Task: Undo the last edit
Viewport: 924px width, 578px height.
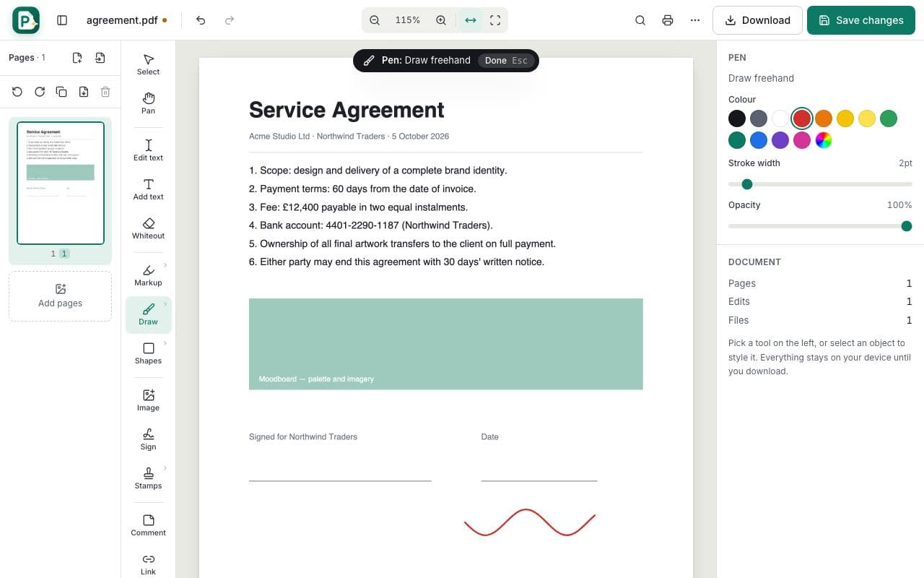Action: [201, 20]
